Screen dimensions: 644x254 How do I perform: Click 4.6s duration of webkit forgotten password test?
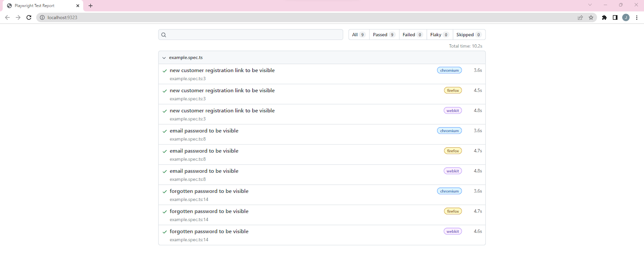pyautogui.click(x=478, y=231)
